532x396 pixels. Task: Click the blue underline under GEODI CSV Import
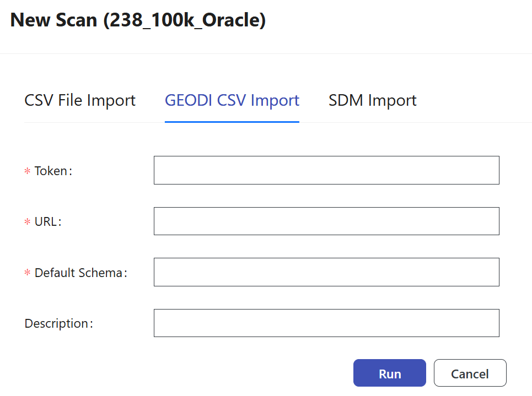232,122
